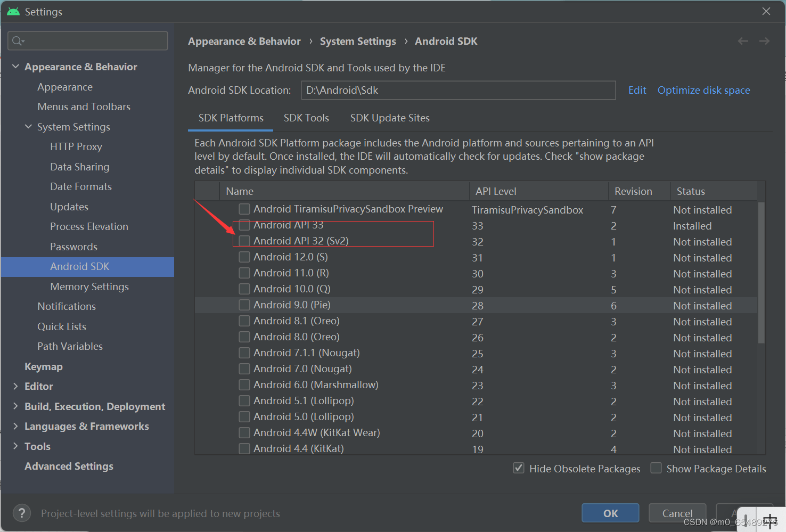Screen dimensions: 786x532
Task: Tick the Android 12.0 (S) checkbox
Action: pos(244,257)
